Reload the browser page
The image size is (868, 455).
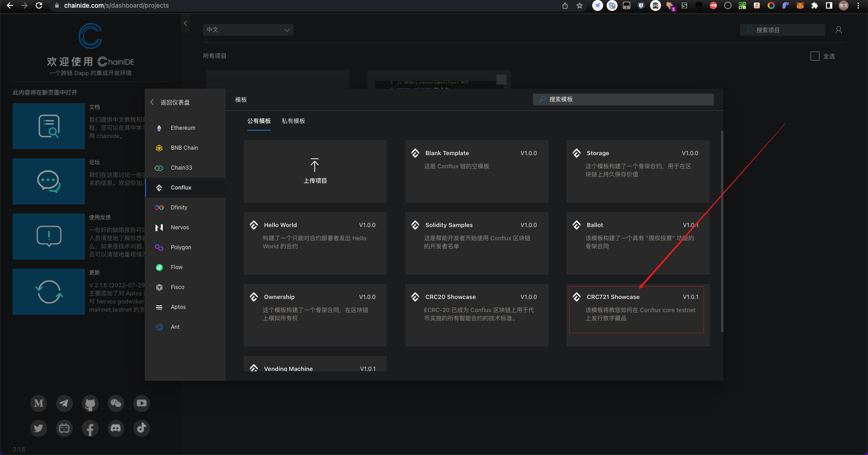39,5
